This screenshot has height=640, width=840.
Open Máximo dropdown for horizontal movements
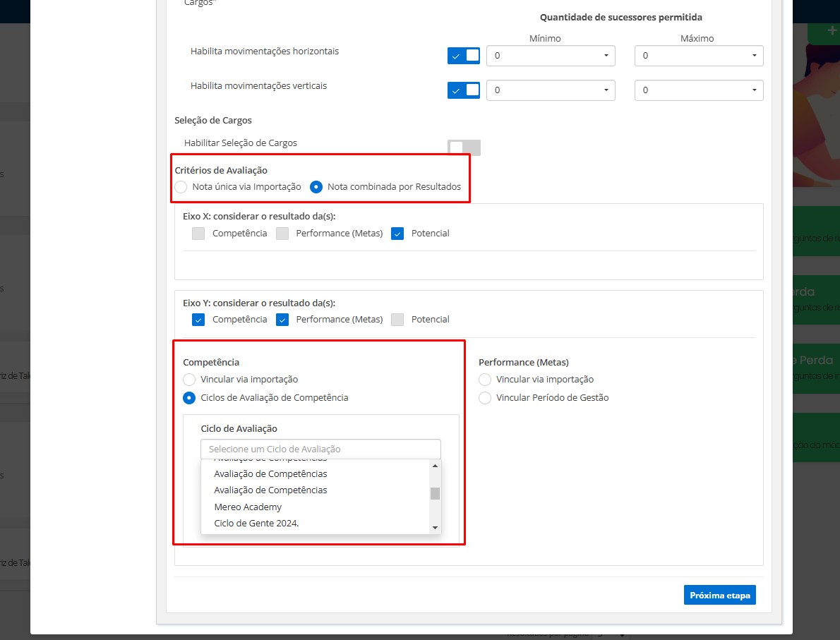click(698, 56)
